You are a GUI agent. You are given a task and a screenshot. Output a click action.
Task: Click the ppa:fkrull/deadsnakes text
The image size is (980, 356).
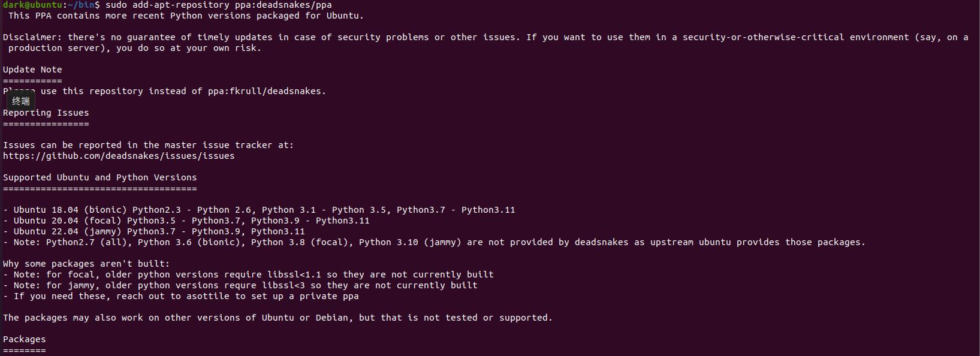coord(264,91)
